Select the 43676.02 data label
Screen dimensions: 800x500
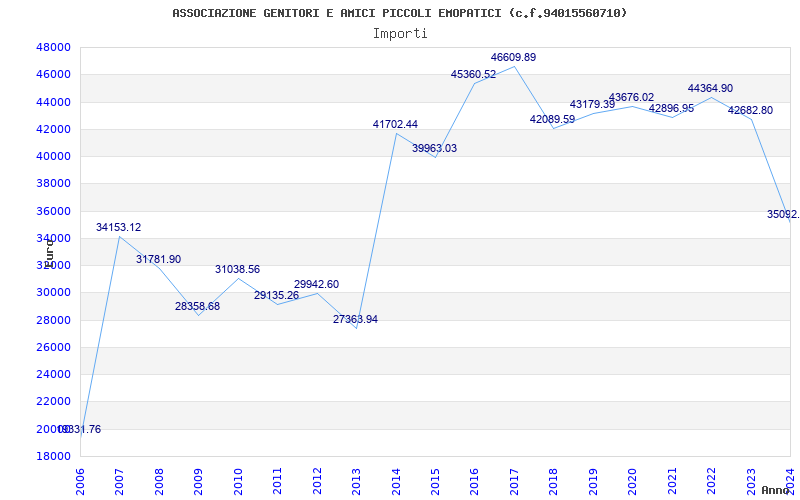(x=632, y=97)
